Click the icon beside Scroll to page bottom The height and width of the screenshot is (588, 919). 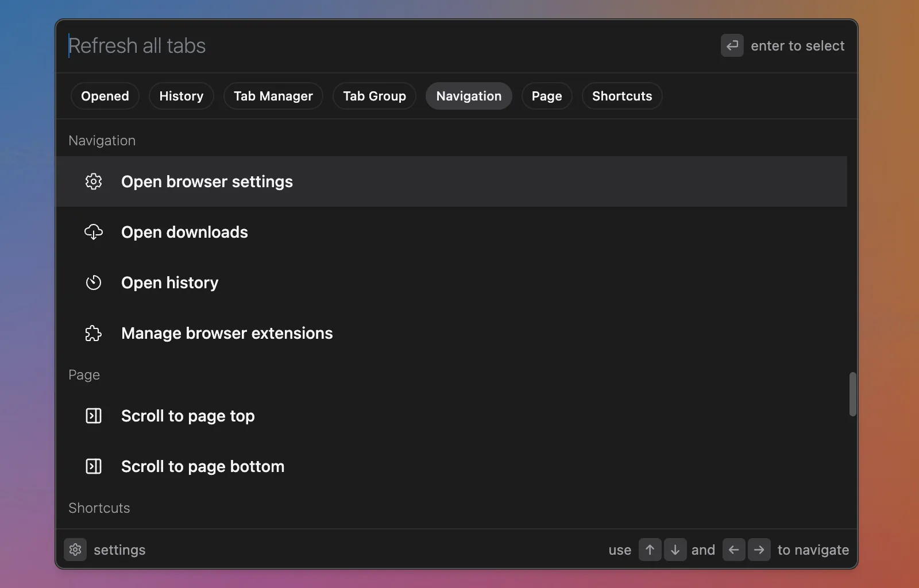(x=94, y=466)
